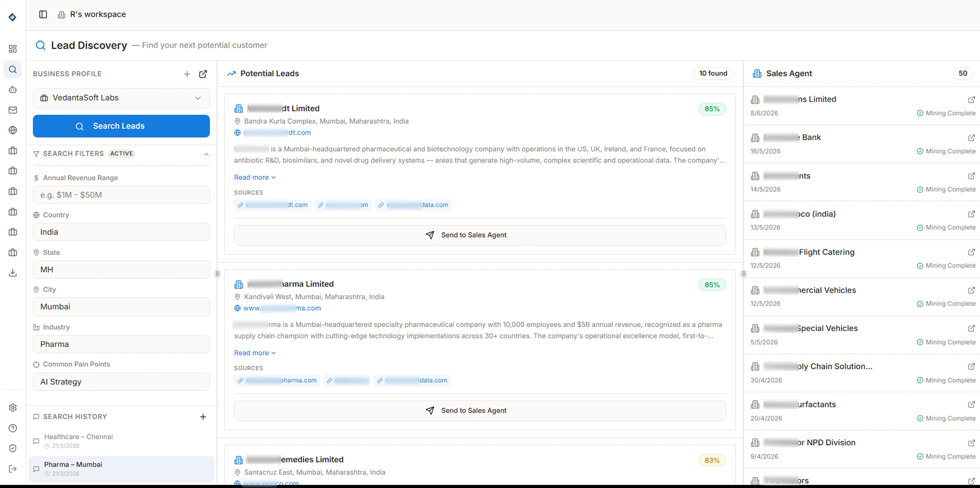Open the mail envelope icon in sidebar
The image size is (980, 488).
pos(13,110)
